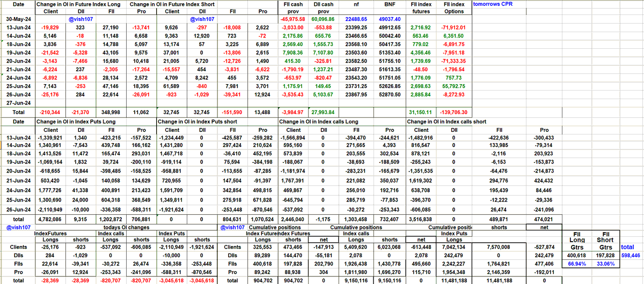Click the 'FII Short Gtrs' header cell
Image resolution: width=644 pixels, height=284 pixels.
pyautogui.click(x=606, y=241)
